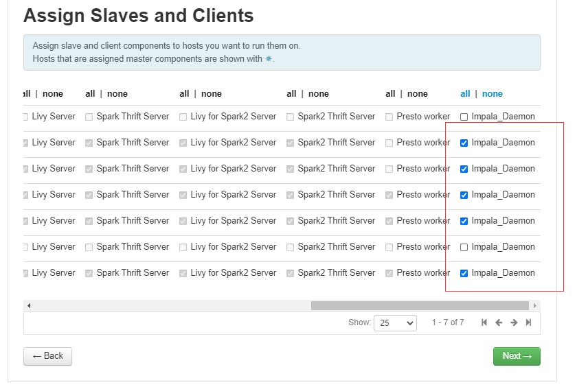Screen dimensions: 588x389
Task: Uncheck Impala_Daemon in the third host row
Action: [464, 169]
